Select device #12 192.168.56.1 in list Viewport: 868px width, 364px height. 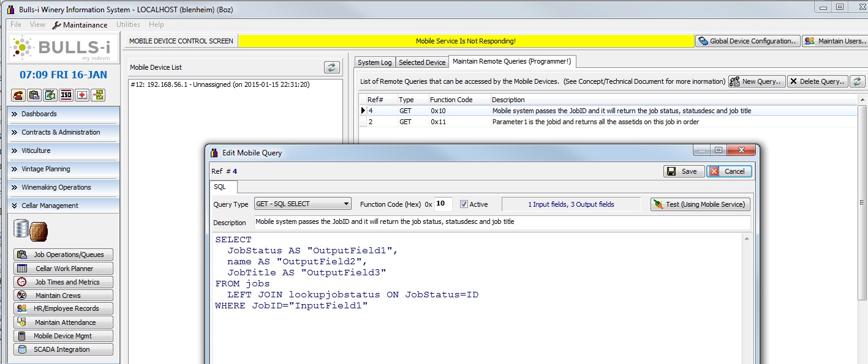pos(235,85)
